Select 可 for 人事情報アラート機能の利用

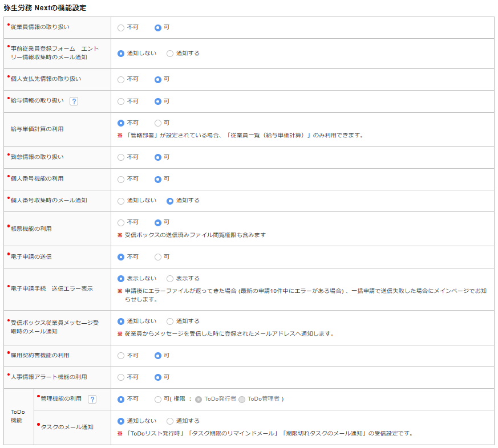(158, 377)
